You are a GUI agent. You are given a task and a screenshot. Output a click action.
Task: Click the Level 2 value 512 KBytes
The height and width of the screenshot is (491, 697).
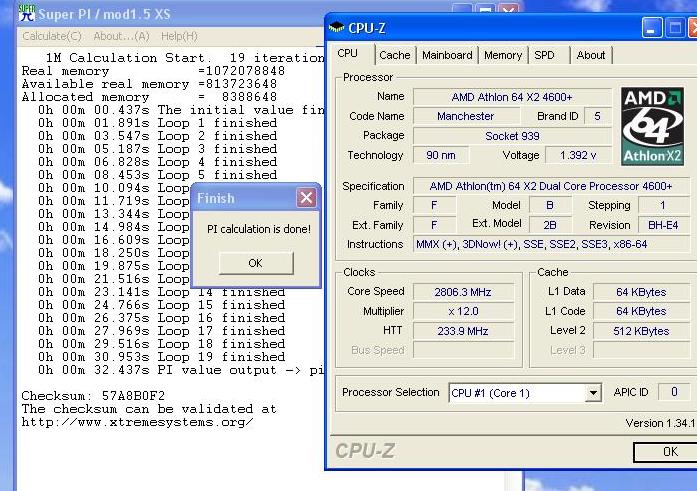(641, 331)
